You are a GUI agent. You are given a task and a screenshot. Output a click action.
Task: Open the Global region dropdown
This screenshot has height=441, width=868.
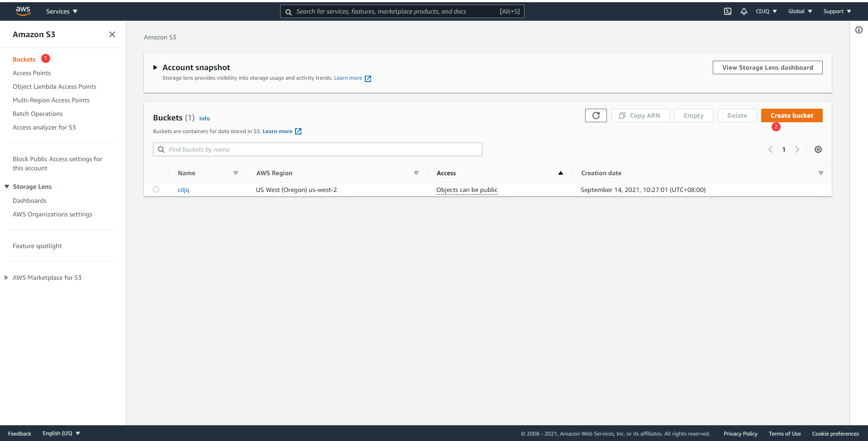tap(800, 11)
